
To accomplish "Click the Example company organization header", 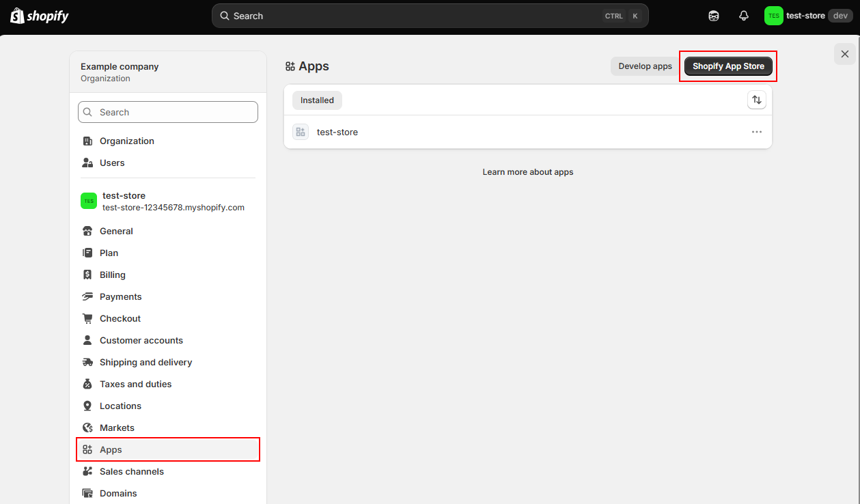I will [168, 72].
